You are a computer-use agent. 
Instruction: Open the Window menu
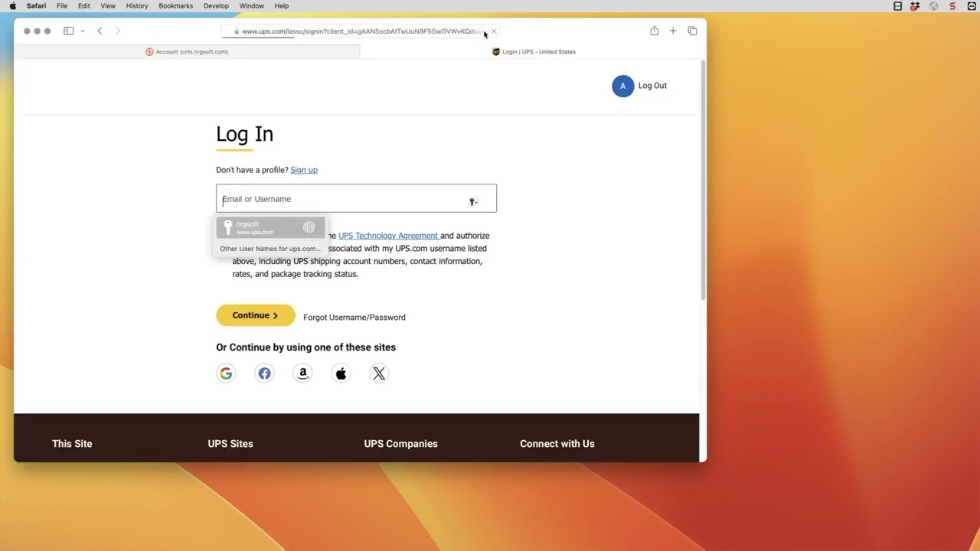(x=252, y=6)
